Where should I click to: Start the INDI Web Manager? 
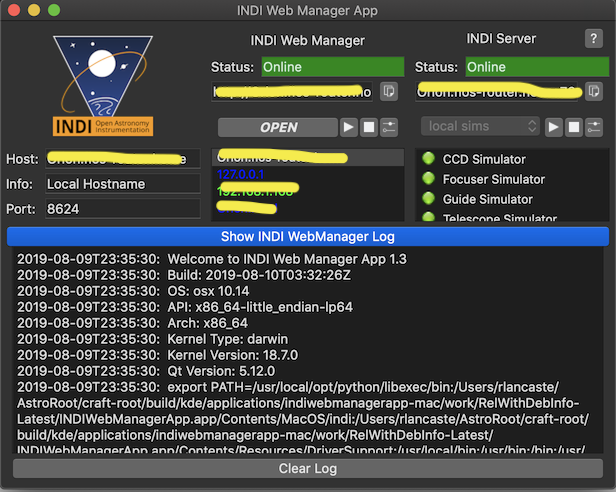pyautogui.click(x=348, y=127)
